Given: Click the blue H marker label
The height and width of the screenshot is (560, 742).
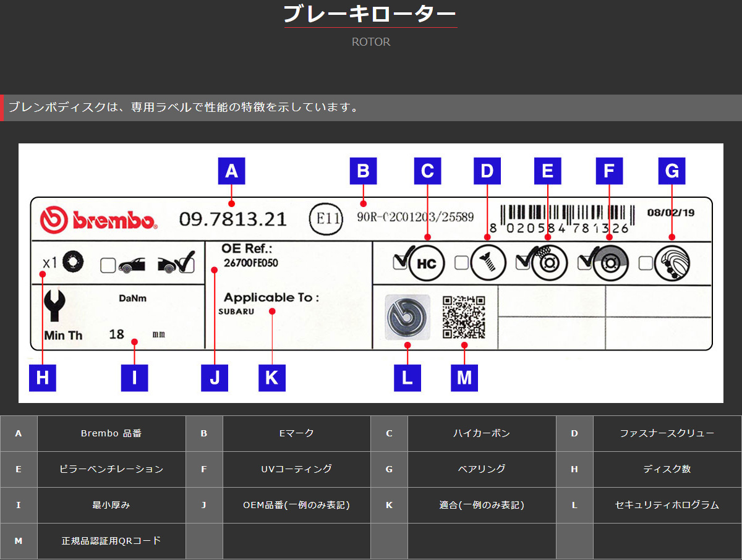Looking at the screenshot, I should (x=42, y=378).
